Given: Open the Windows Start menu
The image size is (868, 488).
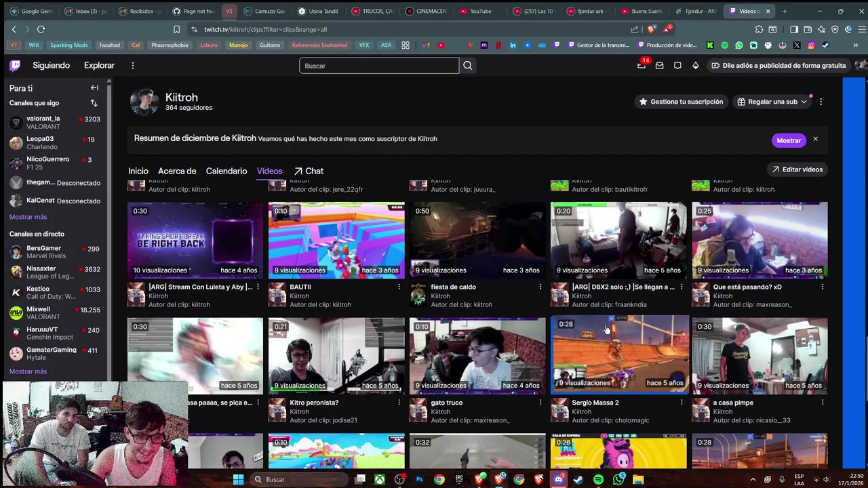Looking at the screenshot, I should tap(238, 479).
